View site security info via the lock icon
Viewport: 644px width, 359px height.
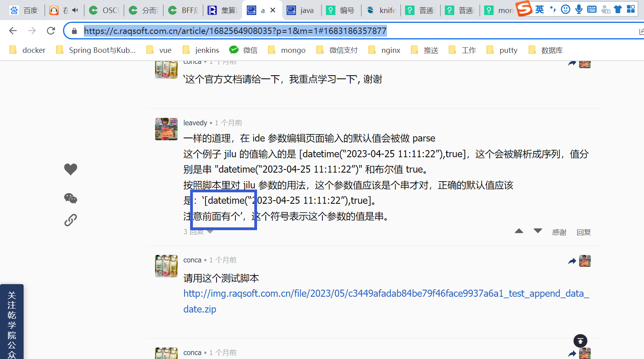74,31
